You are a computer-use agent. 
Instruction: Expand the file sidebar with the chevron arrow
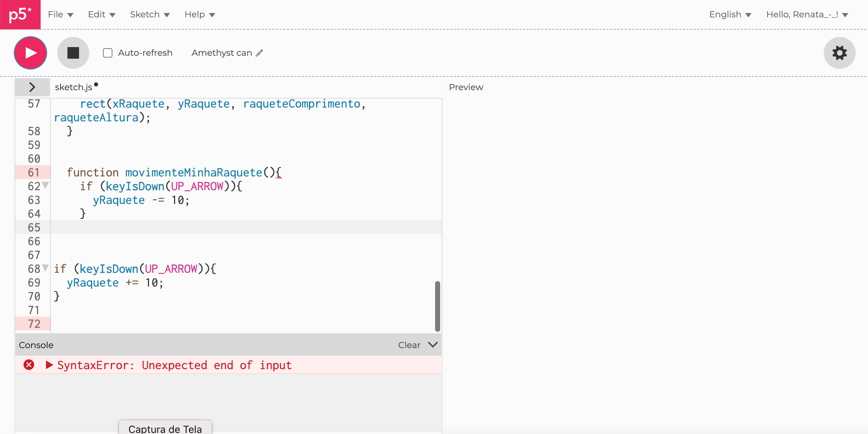(x=32, y=87)
